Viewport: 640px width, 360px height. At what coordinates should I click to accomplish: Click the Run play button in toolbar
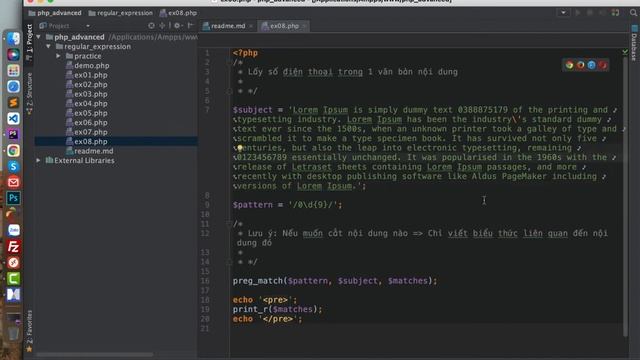pos(578,13)
